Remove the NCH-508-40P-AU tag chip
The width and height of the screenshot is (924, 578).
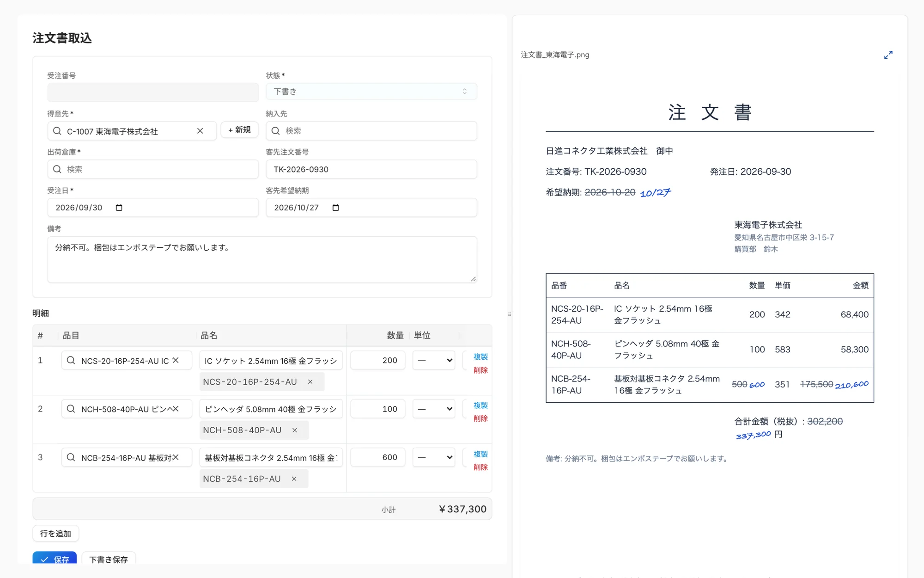point(295,430)
